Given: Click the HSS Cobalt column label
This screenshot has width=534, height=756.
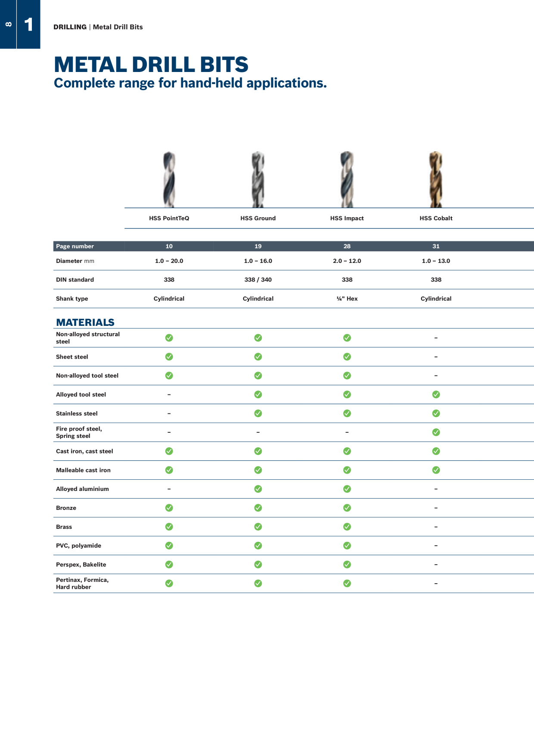Looking at the screenshot, I should [436, 218].
